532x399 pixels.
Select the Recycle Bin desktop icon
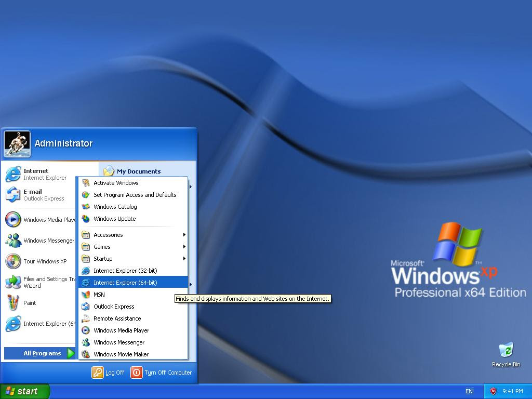coord(506,354)
